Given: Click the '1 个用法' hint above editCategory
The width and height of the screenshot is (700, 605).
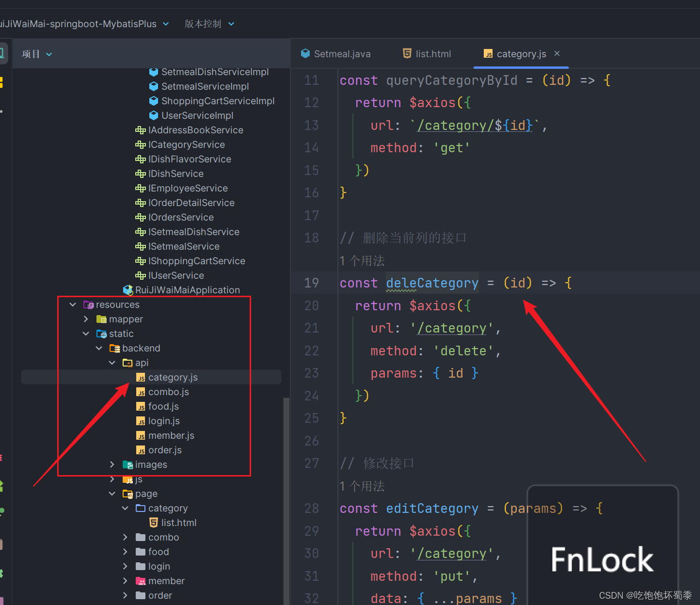Looking at the screenshot, I should click(362, 486).
